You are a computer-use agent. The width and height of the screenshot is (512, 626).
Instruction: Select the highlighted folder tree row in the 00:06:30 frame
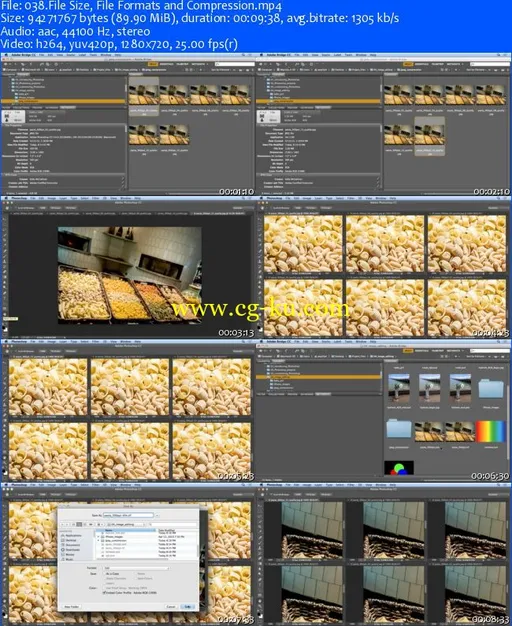[x=318, y=377]
